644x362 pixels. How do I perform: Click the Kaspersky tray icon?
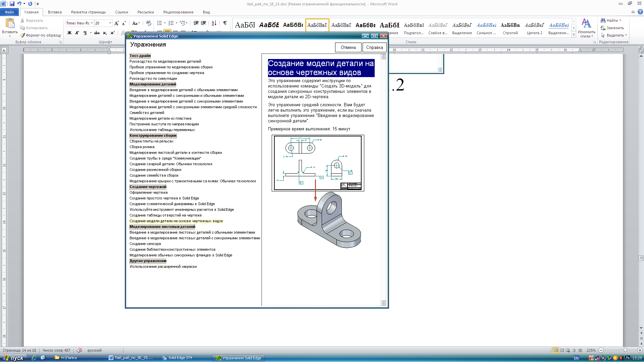591,358
